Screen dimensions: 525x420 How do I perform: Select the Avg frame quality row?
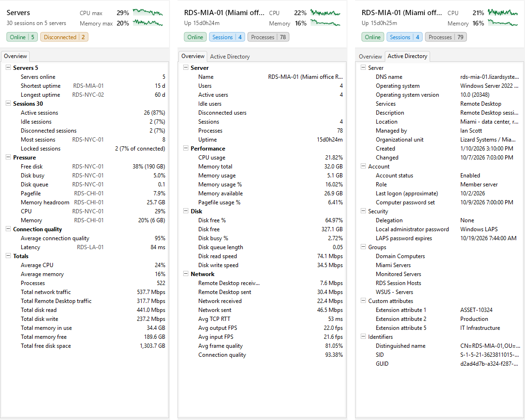pos(263,346)
